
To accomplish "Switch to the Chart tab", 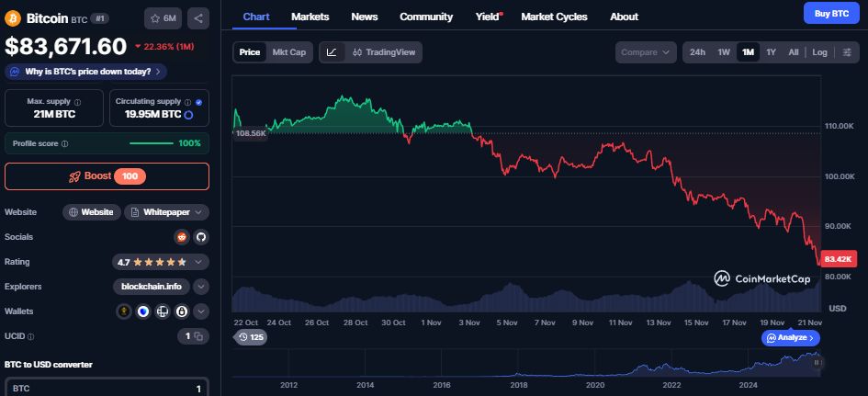I will (x=256, y=17).
